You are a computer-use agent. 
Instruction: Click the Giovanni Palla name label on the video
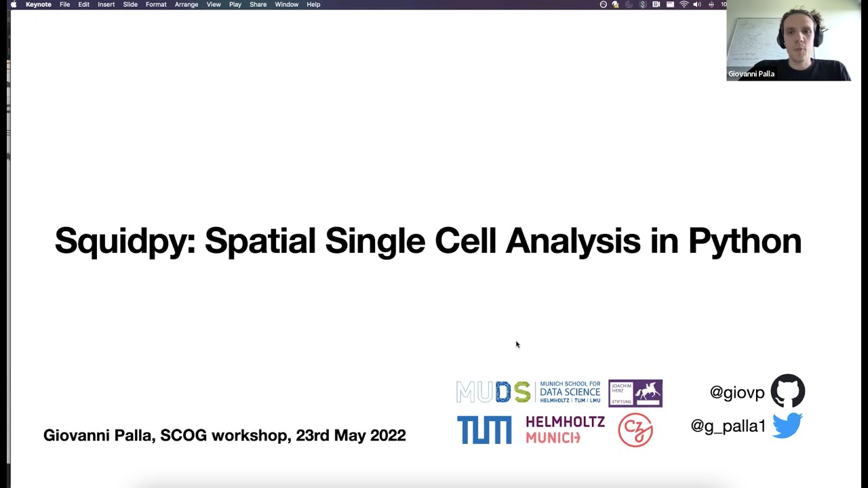[x=751, y=74]
